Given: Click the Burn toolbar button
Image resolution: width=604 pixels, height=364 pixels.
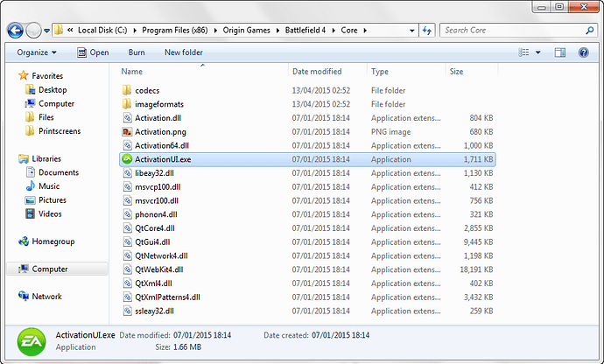Looking at the screenshot, I should tap(137, 52).
